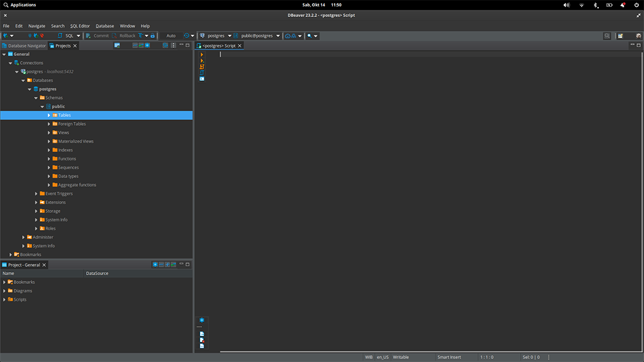The width and height of the screenshot is (644, 362).
Task: Toggle the Auto commit mode button
Action: (x=171, y=36)
